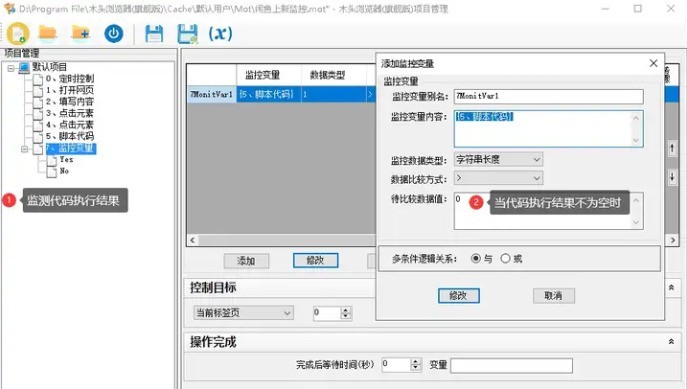Image resolution: width=687 pixels, height=389 pixels.
Task: Close the 添加监控变量 dialog
Action: pyautogui.click(x=653, y=64)
